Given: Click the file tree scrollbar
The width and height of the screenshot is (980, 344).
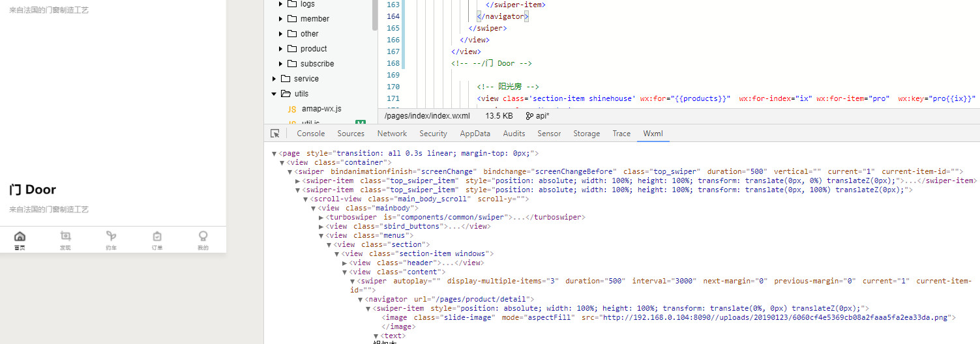Looking at the screenshot, I should click(x=375, y=14).
